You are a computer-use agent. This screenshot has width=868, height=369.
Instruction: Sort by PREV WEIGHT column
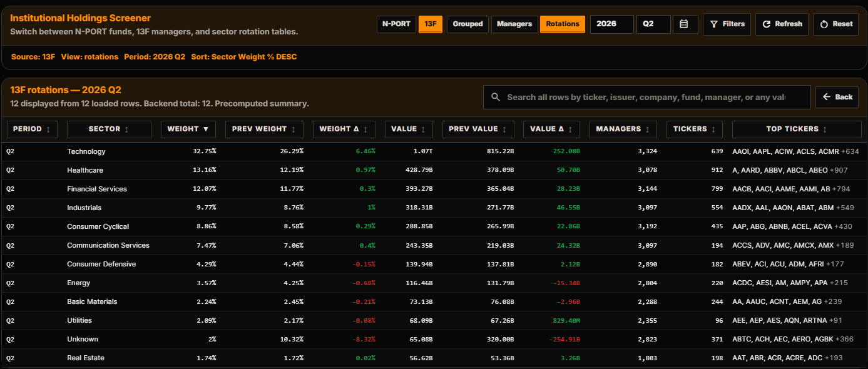pos(264,129)
